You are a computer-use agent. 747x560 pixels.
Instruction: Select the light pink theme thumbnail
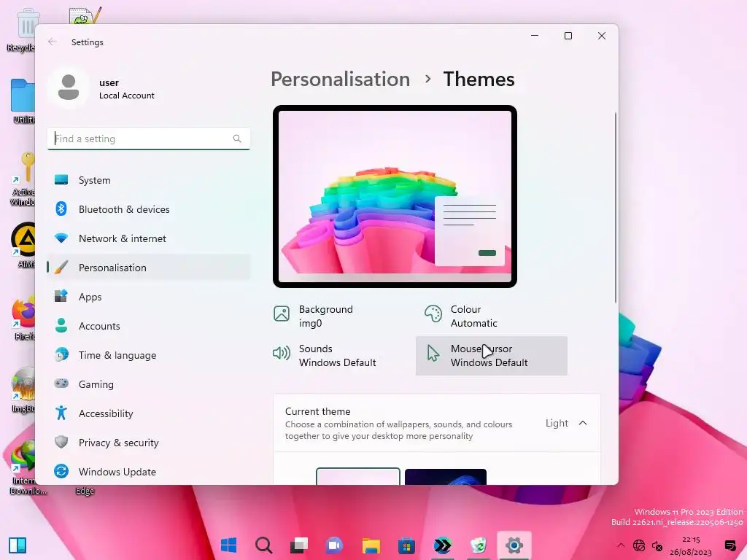[358, 477]
